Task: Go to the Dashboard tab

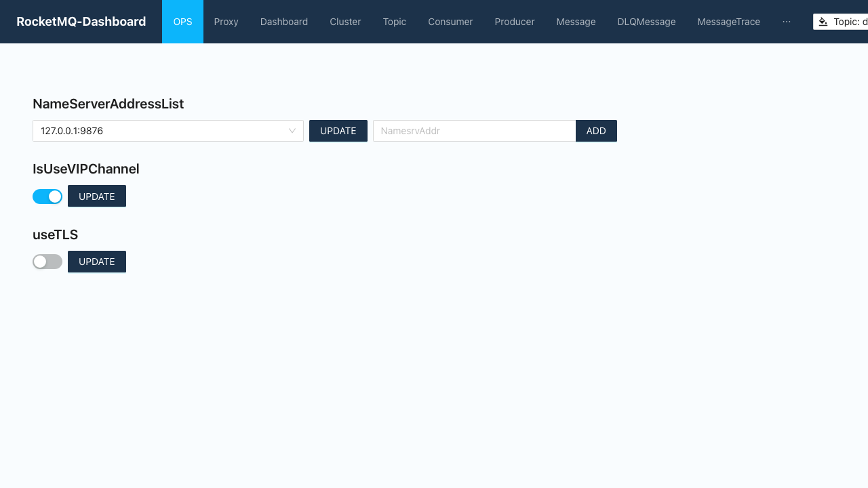Action: pos(284,22)
